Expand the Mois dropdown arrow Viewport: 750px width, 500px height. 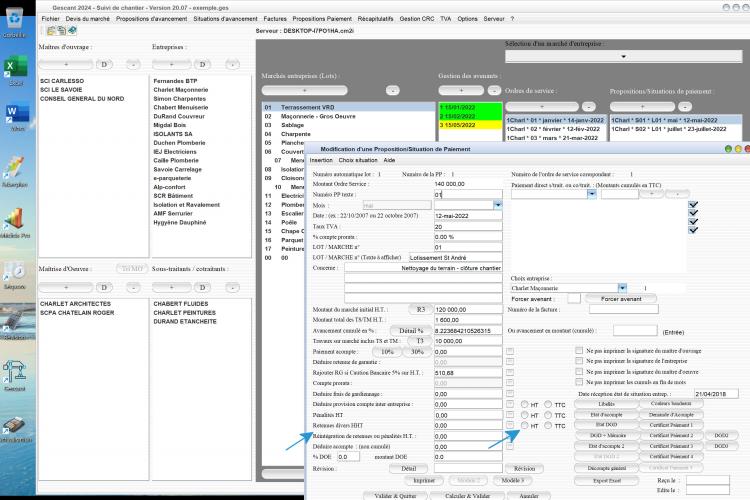[498, 205]
